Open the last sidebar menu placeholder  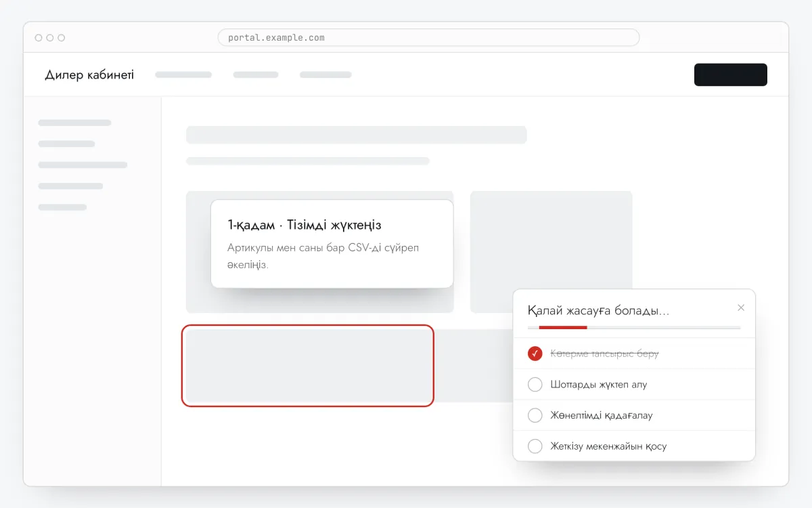(62, 207)
